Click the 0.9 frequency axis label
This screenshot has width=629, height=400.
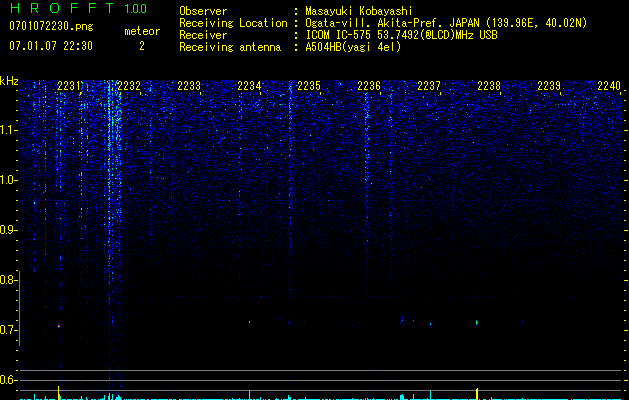(x=8, y=230)
